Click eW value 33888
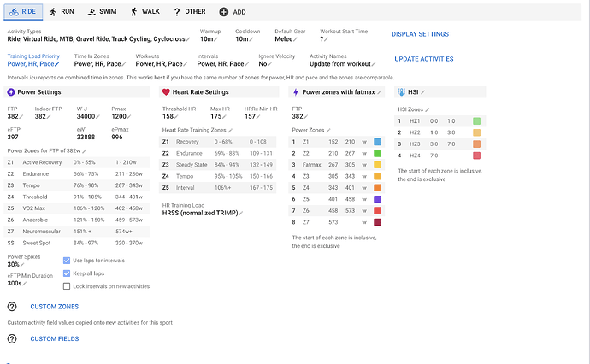 pyautogui.click(x=86, y=138)
